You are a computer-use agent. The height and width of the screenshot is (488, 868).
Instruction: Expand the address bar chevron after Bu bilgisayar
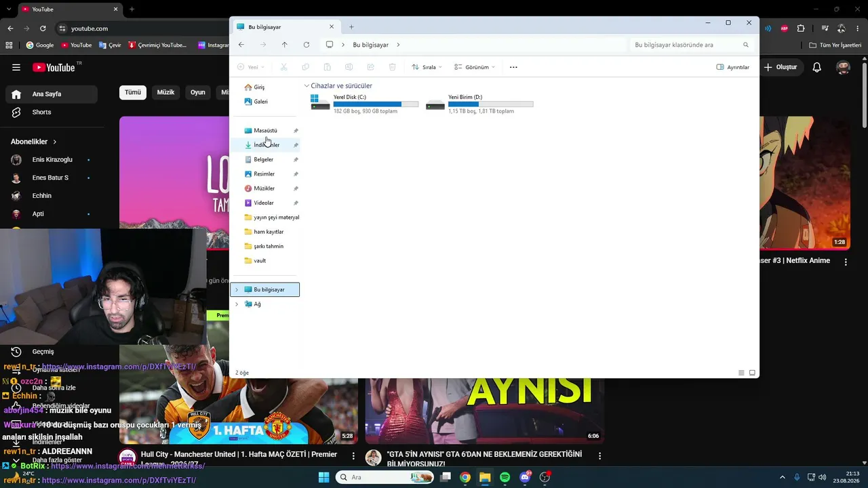coord(398,45)
